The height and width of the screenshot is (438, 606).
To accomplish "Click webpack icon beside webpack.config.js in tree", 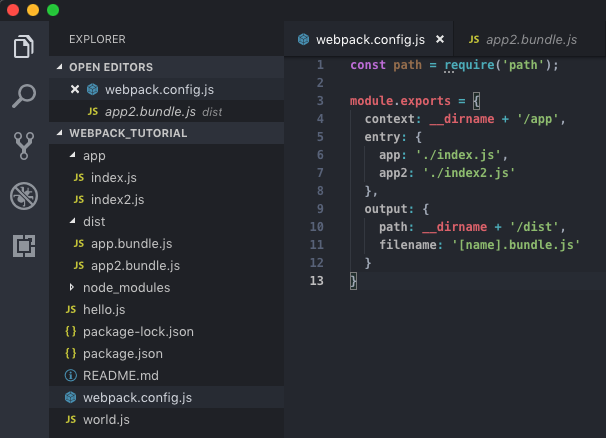I will click(71, 397).
